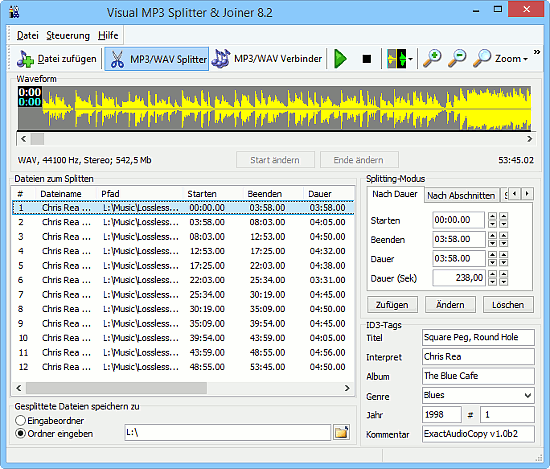Select row 5 with duration 04:38.00
The width and height of the screenshot is (550, 469).
coord(183,266)
